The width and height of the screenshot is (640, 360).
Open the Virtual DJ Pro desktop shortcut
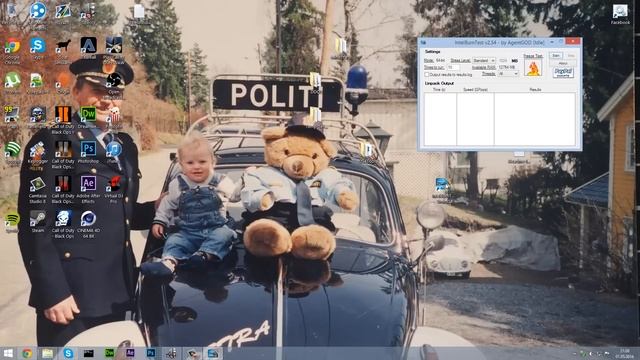pos(114,190)
